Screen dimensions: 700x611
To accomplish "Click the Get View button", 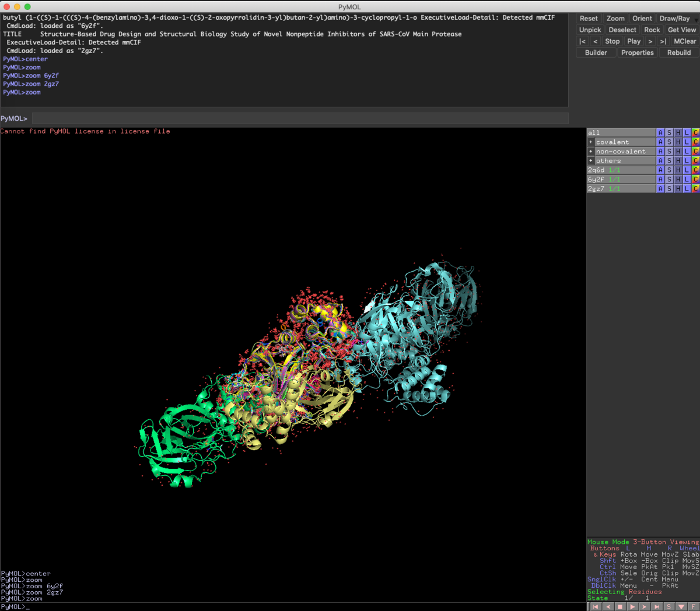I will click(681, 30).
